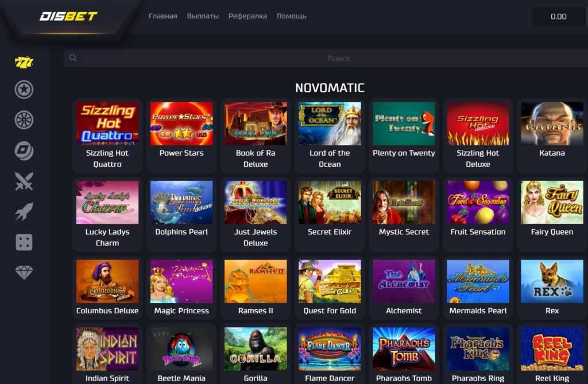Launch the Book of Ra Deluxe game
The image size is (588, 384).
[x=256, y=135]
